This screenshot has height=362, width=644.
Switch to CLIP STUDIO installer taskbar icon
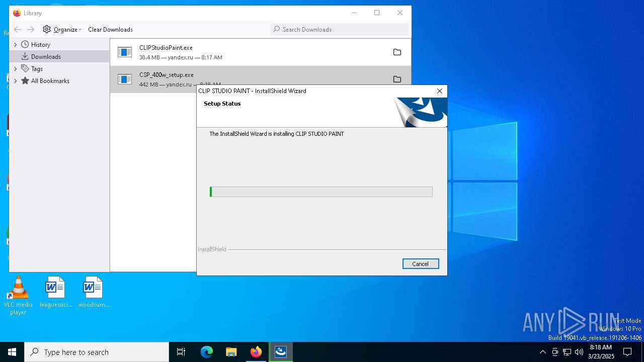pyautogui.click(x=281, y=352)
